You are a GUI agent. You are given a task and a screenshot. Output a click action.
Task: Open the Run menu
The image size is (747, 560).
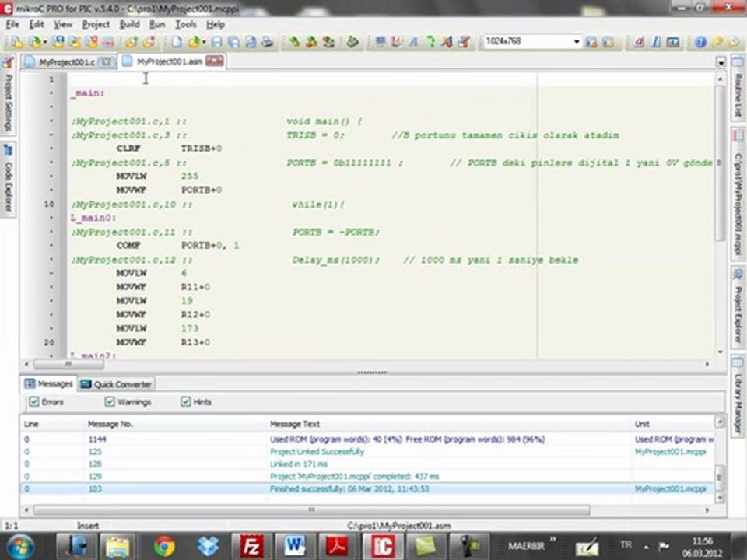coord(156,25)
